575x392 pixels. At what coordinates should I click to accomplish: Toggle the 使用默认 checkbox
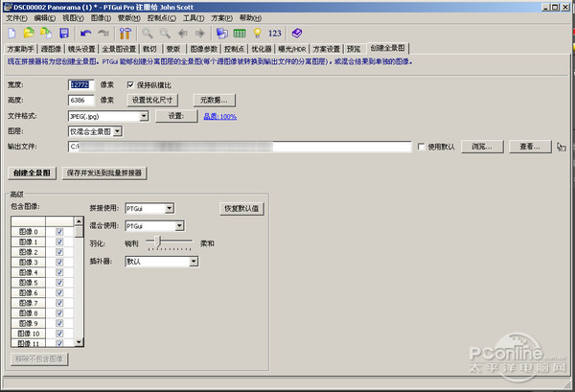(x=422, y=147)
